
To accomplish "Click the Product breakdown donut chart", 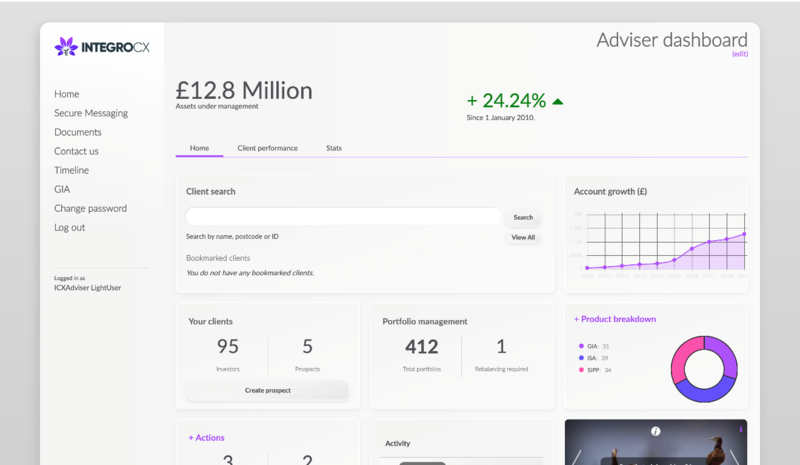I will pos(704,369).
